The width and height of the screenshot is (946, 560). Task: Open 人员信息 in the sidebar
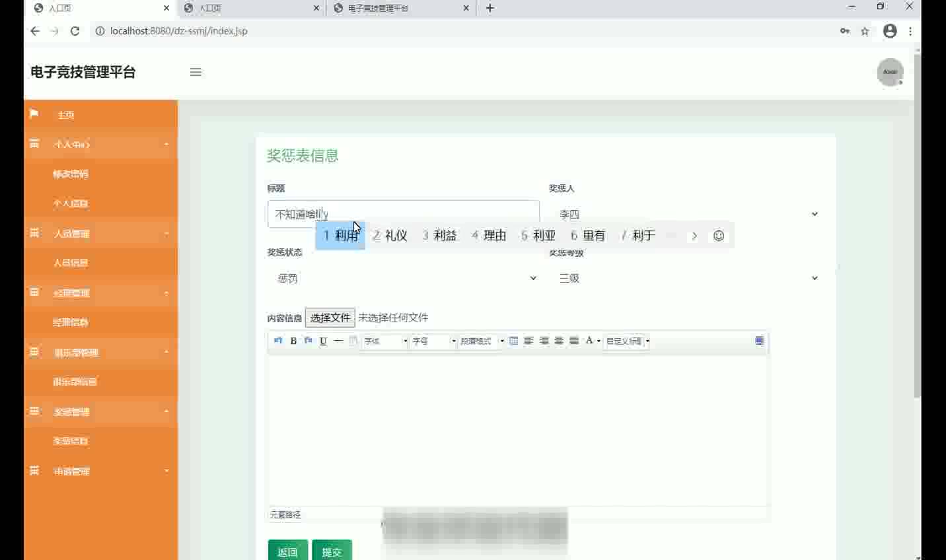71,262
